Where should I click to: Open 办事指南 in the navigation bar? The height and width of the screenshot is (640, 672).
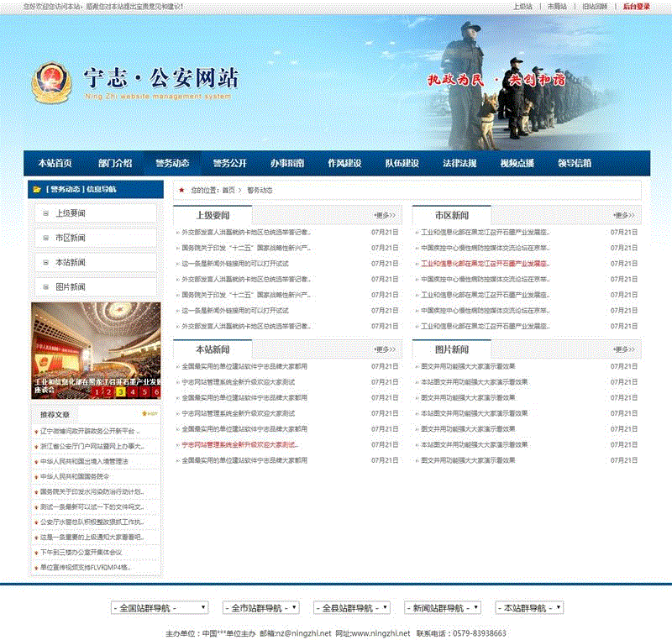pyautogui.click(x=287, y=163)
